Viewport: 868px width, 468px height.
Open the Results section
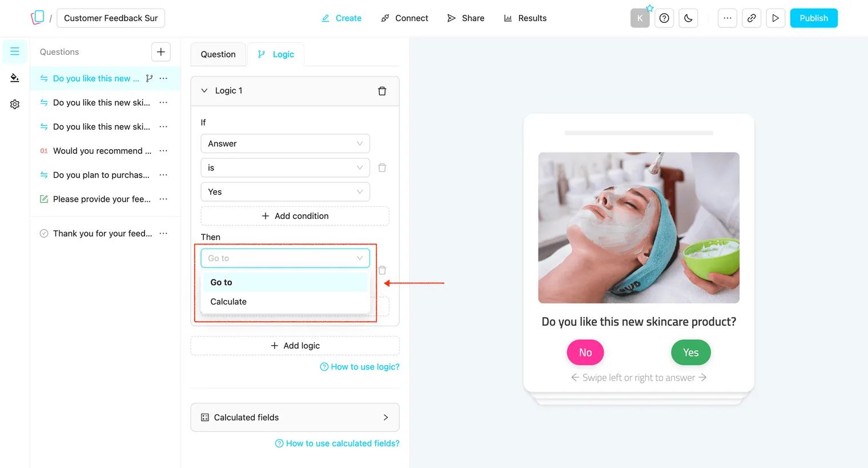point(525,18)
